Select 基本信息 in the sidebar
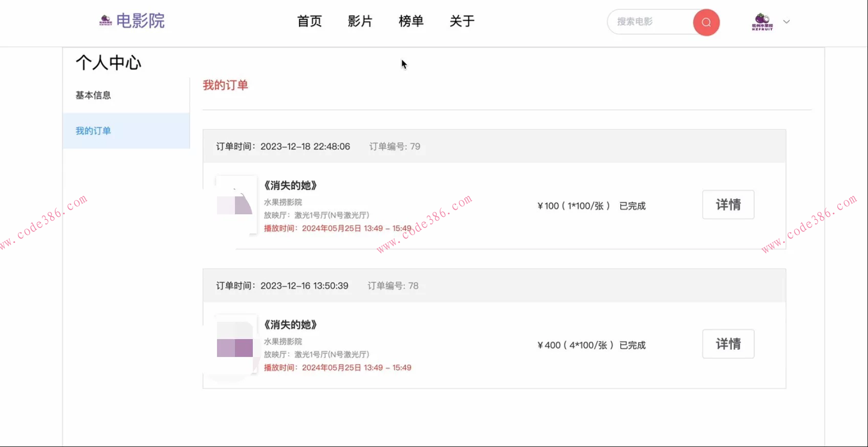 tap(93, 95)
